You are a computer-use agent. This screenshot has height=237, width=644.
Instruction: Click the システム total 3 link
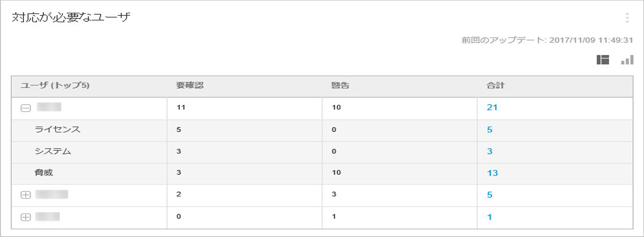point(490,152)
